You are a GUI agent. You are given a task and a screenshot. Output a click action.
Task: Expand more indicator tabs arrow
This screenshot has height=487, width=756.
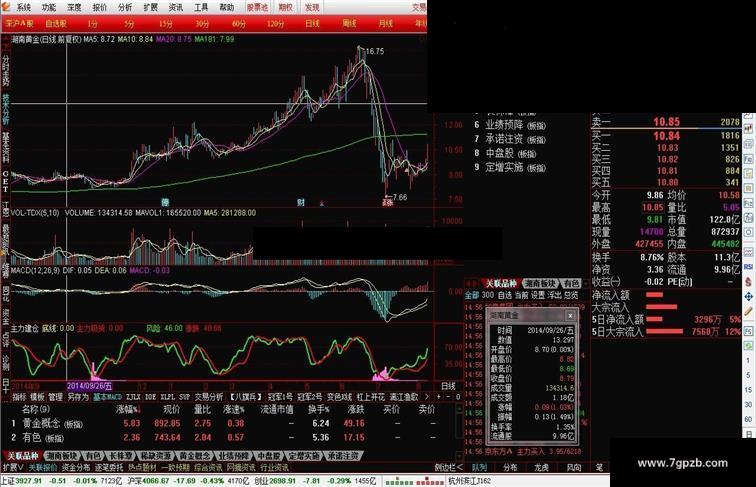(426, 397)
